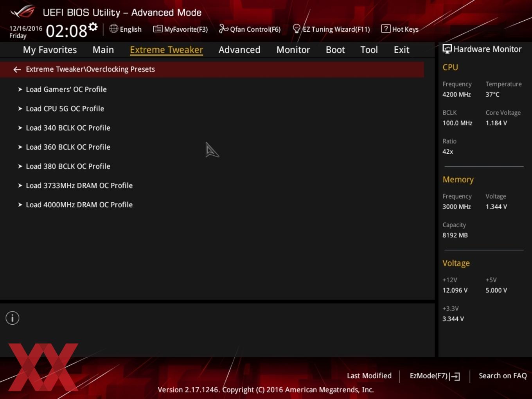
Task: Click the 02:08 clock time
Action: (x=66, y=31)
